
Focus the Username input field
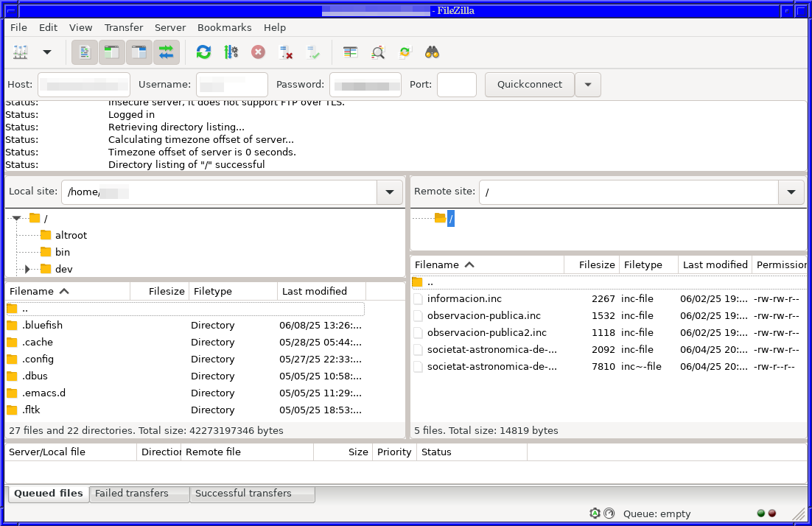pyautogui.click(x=232, y=85)
